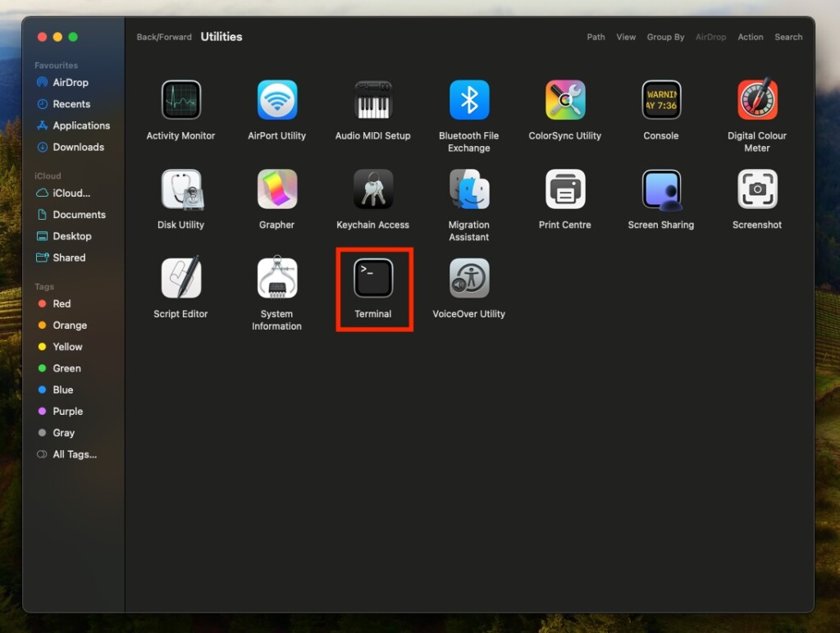Select the VoiceOver Utility icon
The height and width of the screenshot is (633, 840).
468,279
